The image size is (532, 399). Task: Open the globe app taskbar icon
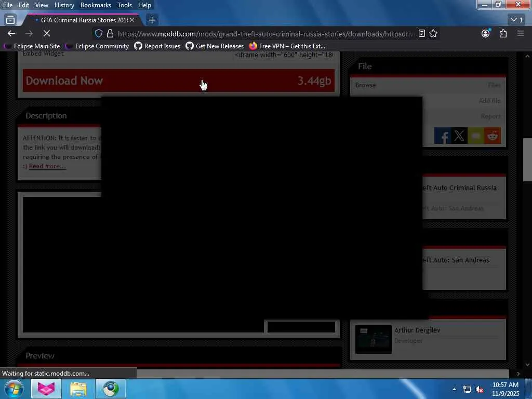(111, 389)
